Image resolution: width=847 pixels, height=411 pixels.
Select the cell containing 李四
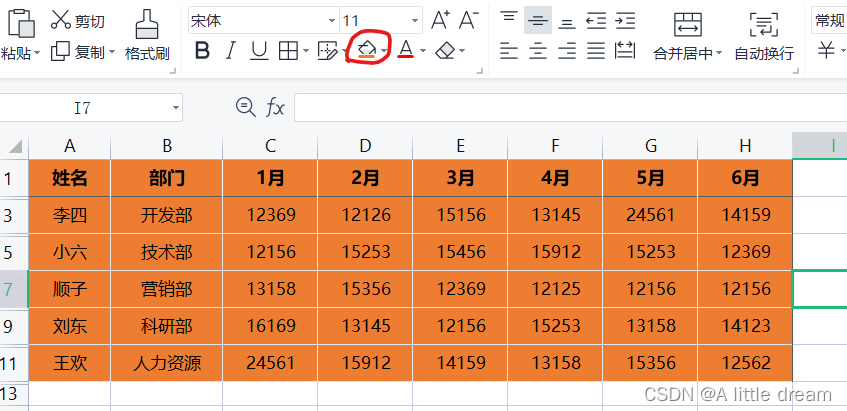69,215
